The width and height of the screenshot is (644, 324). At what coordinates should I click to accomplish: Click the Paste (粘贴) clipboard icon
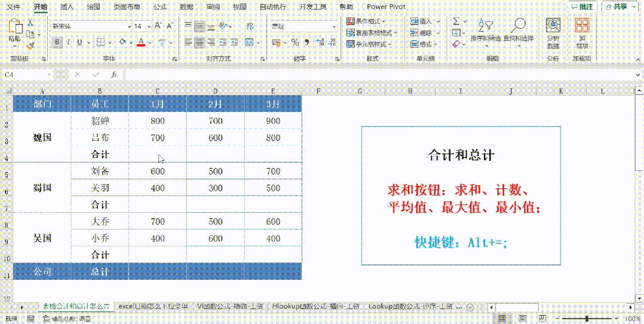(x=15, y=26)
